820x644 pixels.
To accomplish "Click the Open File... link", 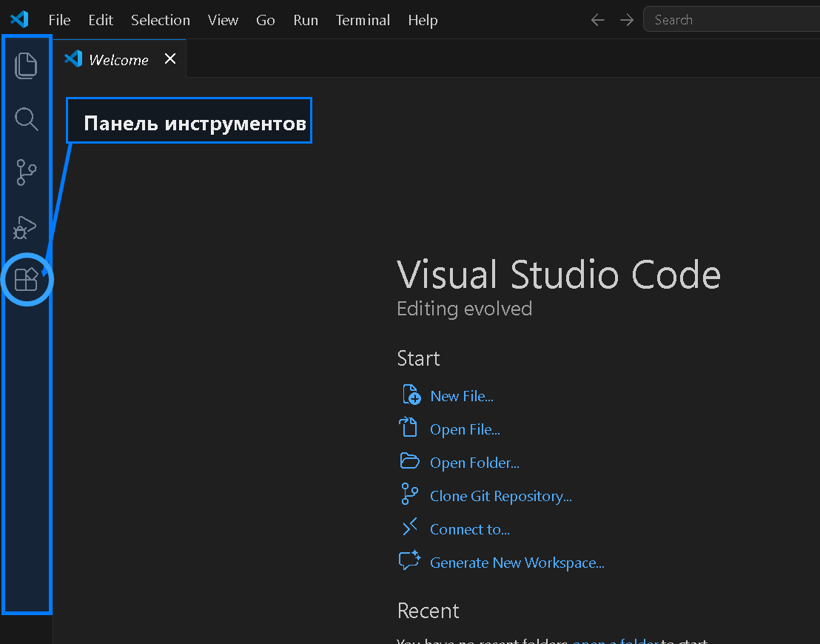I will pos(465,429).
